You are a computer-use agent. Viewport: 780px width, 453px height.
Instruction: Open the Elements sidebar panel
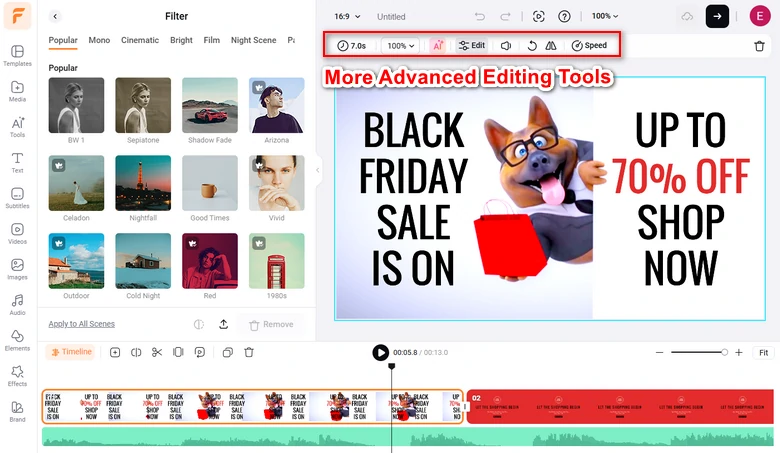click(x=17, y=341)
